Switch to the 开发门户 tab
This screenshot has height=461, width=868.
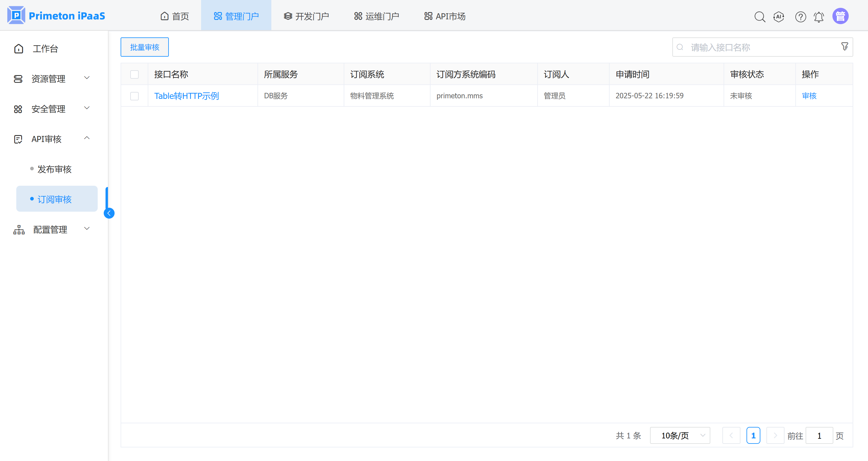point(306,16)
